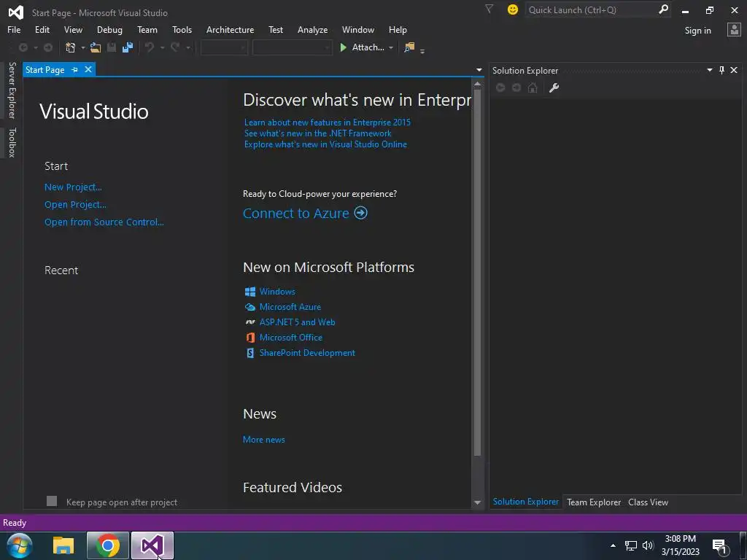Open Solution Explorer window position menu

[x=709, y=70]
